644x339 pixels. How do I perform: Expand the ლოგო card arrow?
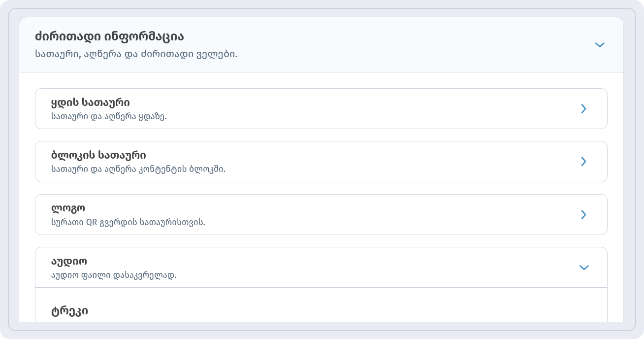coord(583,215)
